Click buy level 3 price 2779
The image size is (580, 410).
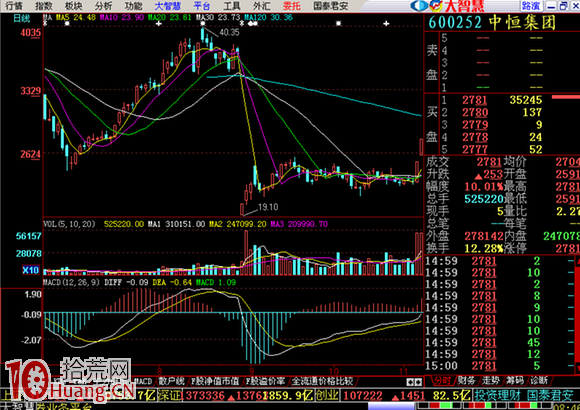point(475,125)
